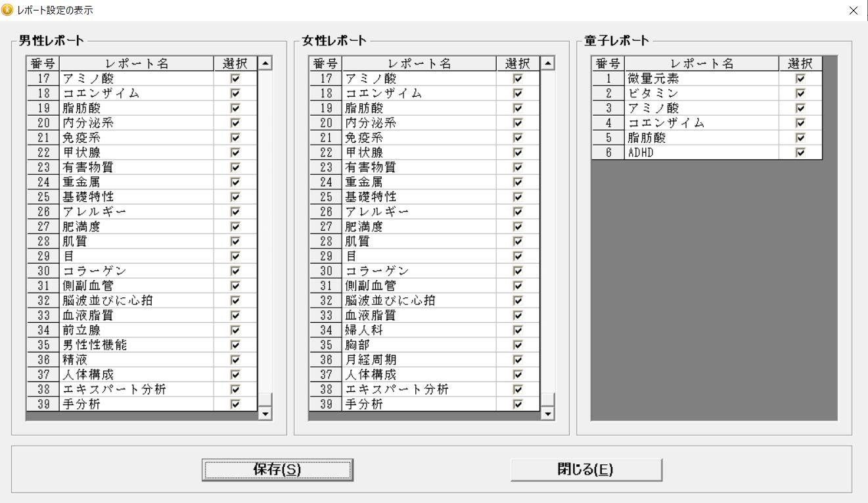
Task: Click 番号 column header in female report
Action: pos(325,64)
